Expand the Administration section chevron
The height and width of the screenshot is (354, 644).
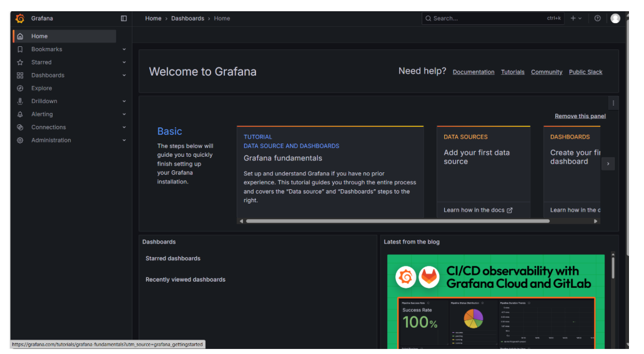124,140
